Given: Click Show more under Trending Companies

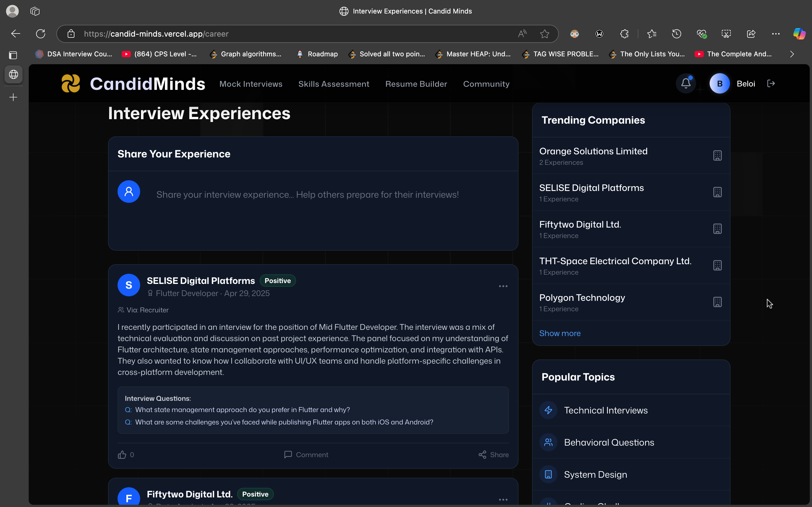Looking at the screenshot, I should [x=560, y=333].
